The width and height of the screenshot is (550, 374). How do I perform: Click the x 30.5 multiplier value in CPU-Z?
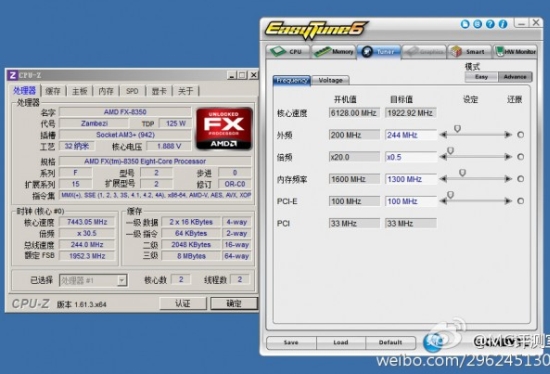pyautogui.click(x=87, y=233)
